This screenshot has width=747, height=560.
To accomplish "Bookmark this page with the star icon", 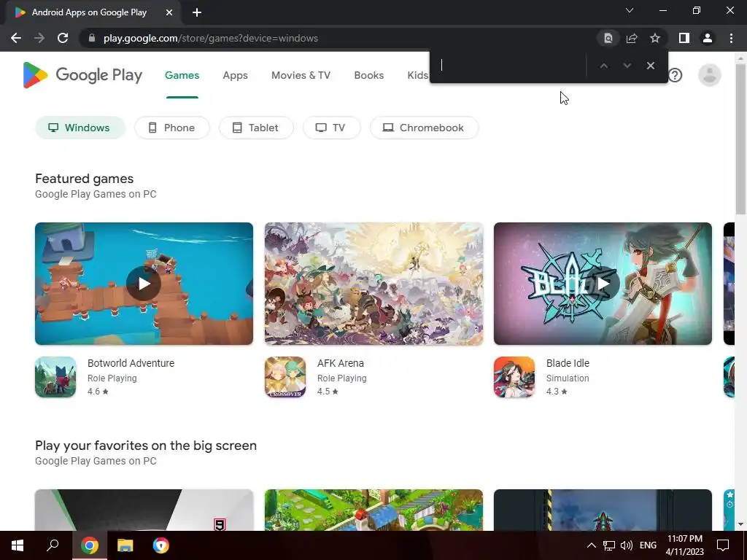I will click(655, 38).
